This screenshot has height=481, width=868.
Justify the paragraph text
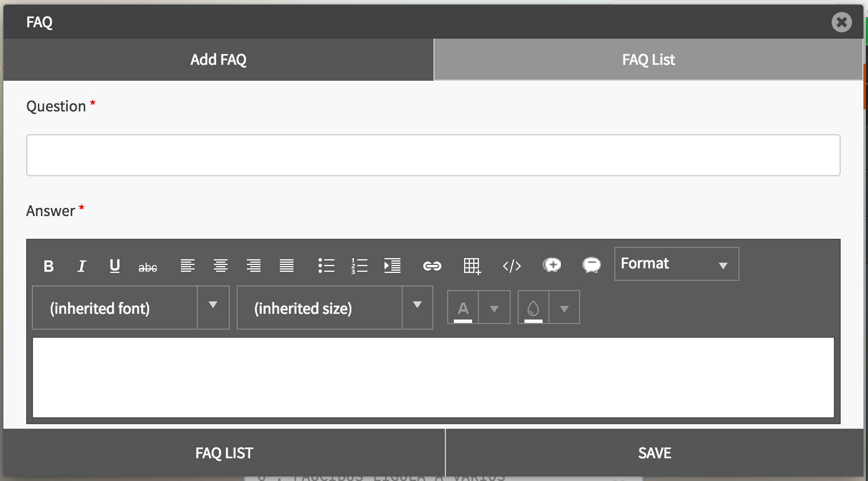click(287, 266)
